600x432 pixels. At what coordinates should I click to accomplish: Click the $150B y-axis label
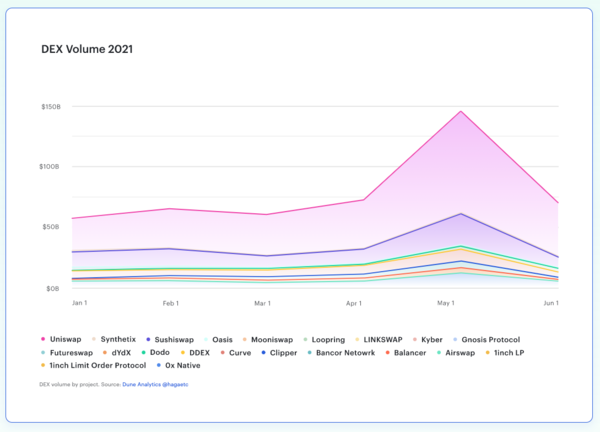pos(51,107)
